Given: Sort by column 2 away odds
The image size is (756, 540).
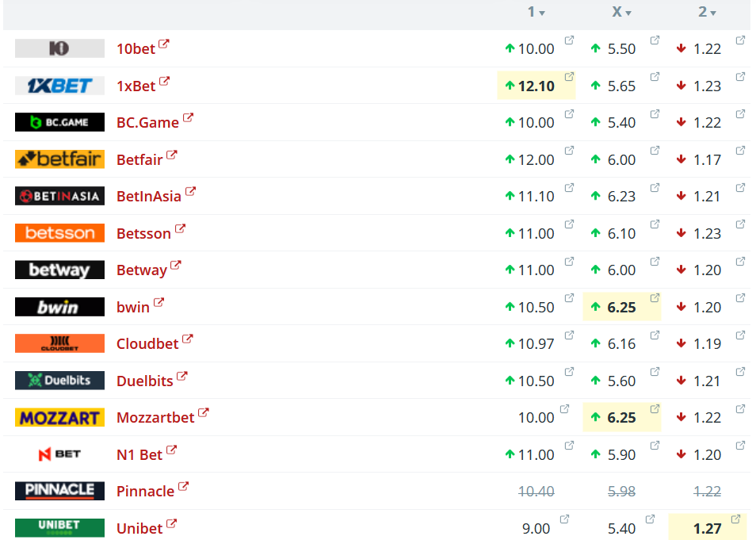Looking at the screenshot, I should click(x=707, y=13).
